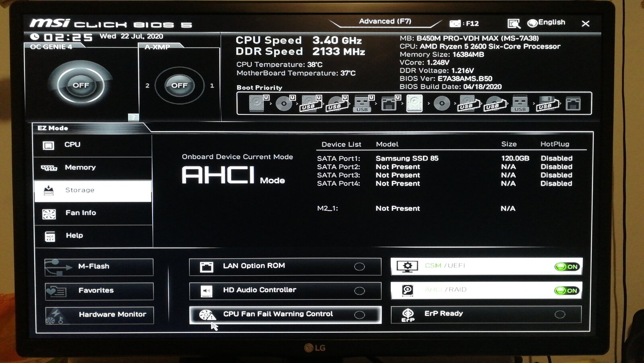Image resolution: width=644 pixels, height=363 pixels.
Task: Select the UEFI CD/DVD boot device icon
Action: 285,103
